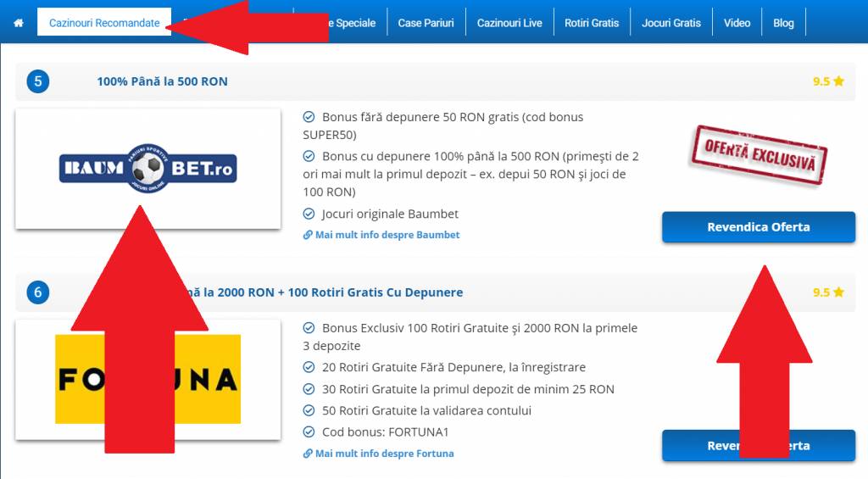868x479 pixels.
Task: Select the Cazinouri Recomandate tab
Action: point(104,23)
